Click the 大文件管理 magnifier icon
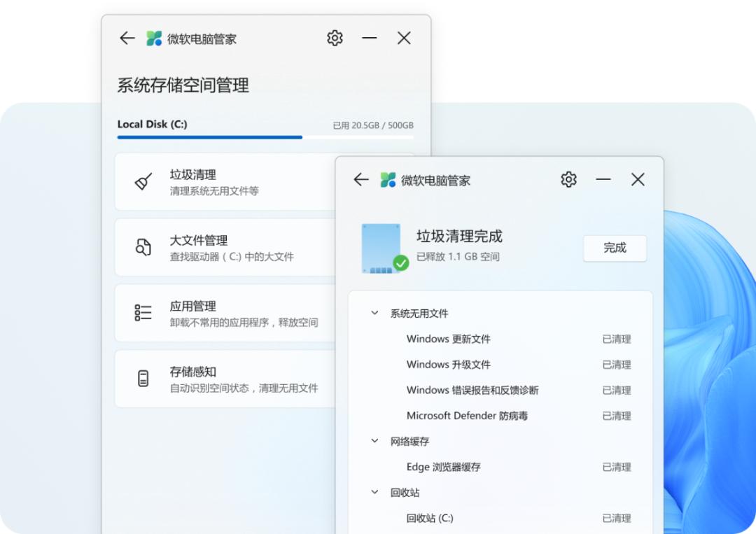The image size is (756, 534). tap(142, 247)
